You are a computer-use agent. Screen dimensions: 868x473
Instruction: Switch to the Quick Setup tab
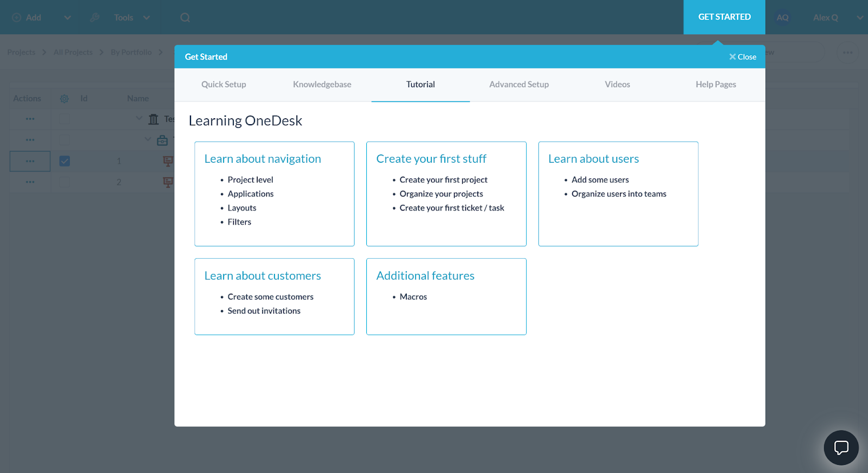click(224, 85)
